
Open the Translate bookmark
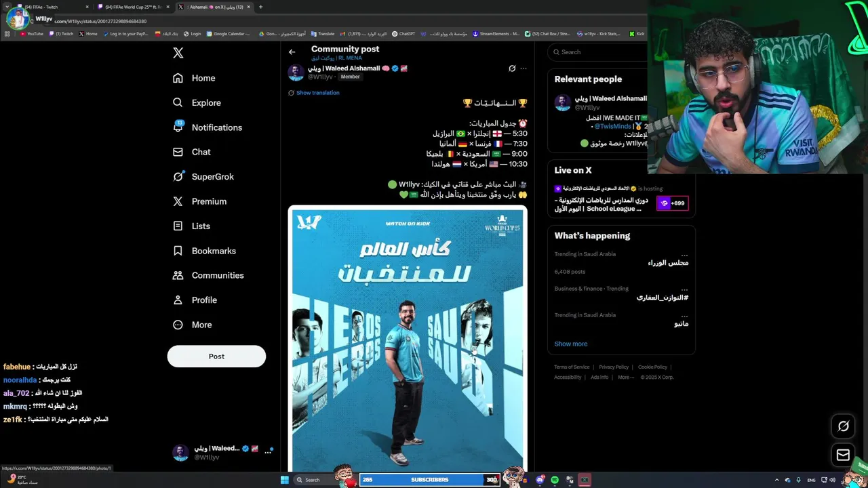coord(323,34)
